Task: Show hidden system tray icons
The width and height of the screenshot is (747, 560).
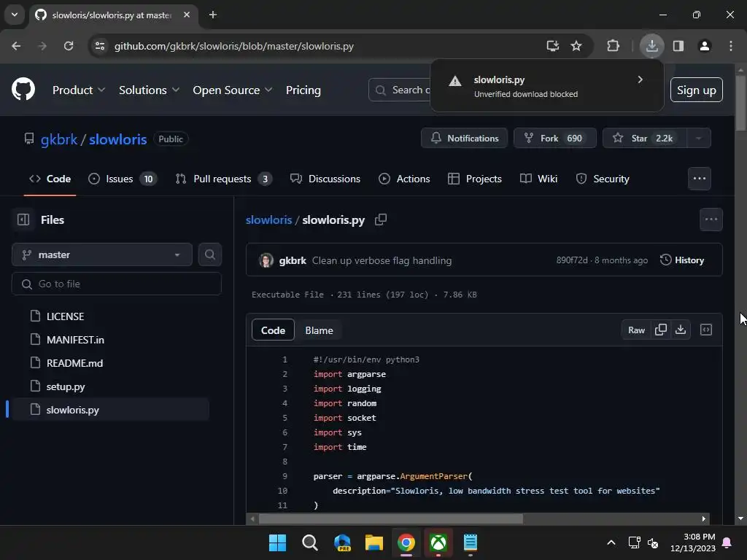Action: click(x=611, y=542)
